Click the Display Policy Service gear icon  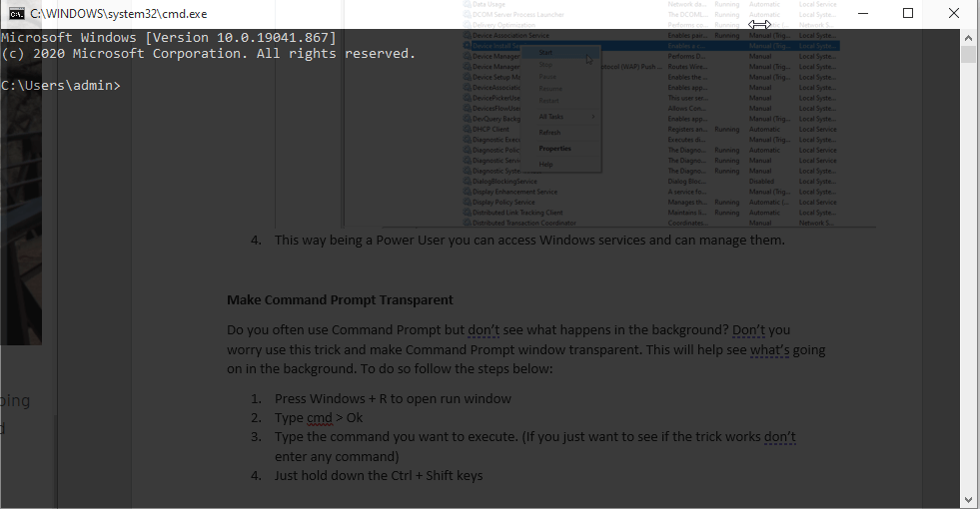[467, 203]
